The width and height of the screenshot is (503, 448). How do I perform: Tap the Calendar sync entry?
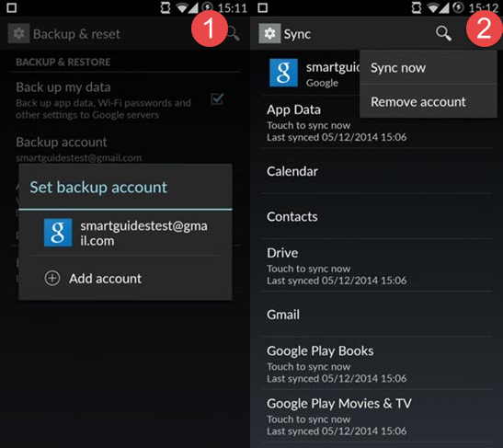click(x=376, y=171)
